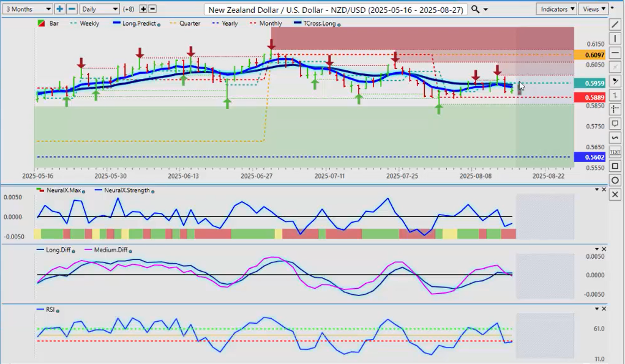This screenshot has width=625, height=364.
Task: Click the NZD/USD symbol title field
Action: click(336, 9)
